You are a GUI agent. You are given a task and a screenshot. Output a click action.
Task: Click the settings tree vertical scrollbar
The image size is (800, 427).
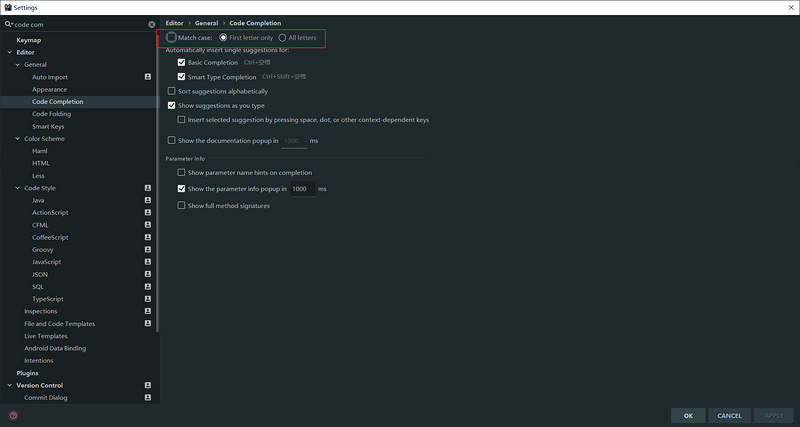tap(158, 184)
